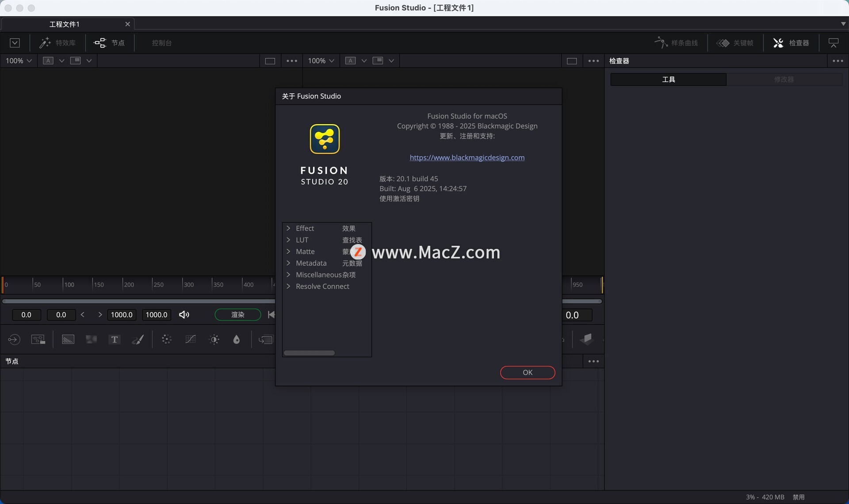Open inspector three-dots options menu
The width and height of the screenshot is (849, 504).
click(838, 61)
